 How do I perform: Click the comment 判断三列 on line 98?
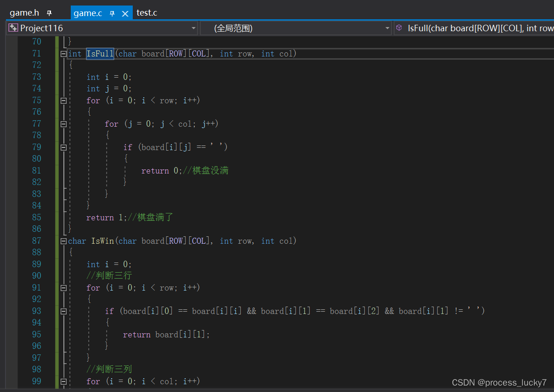[x=109, y=370]
